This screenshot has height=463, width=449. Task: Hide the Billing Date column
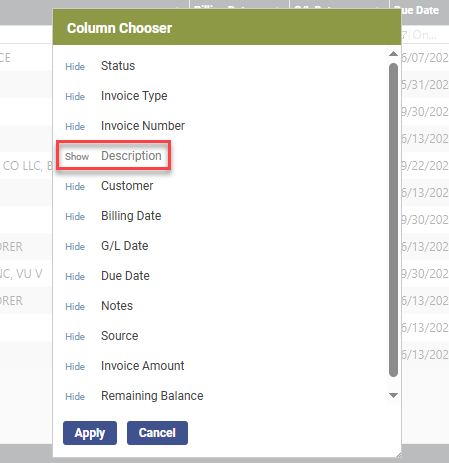pos(75,216)
